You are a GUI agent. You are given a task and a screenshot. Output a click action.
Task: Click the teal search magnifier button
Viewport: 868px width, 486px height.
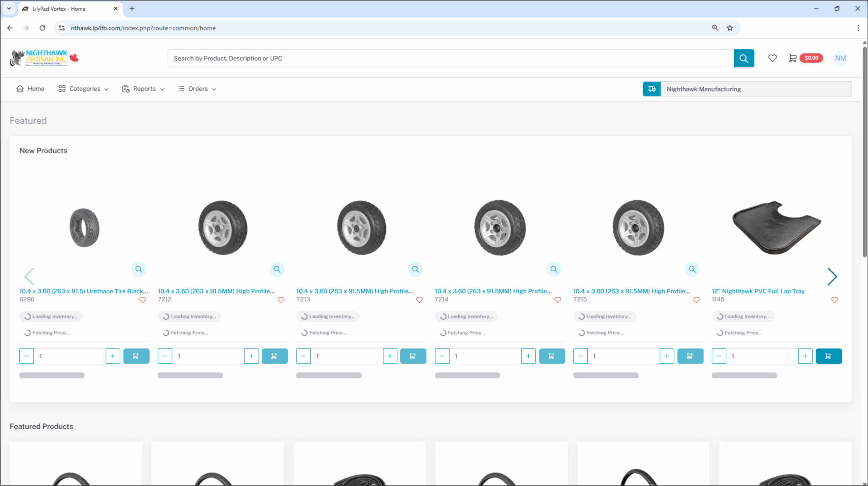point(744,58)
